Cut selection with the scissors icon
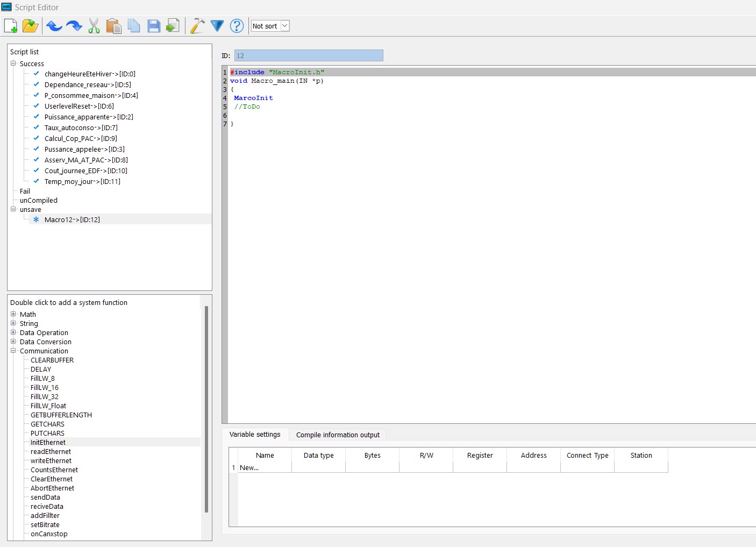The width and height of the screenshot is (756, 547). [x=94, y=26]
